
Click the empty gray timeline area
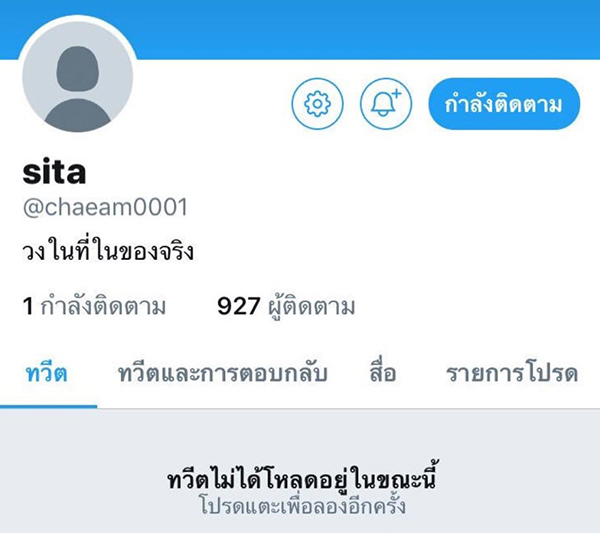(x=300, y=436)
